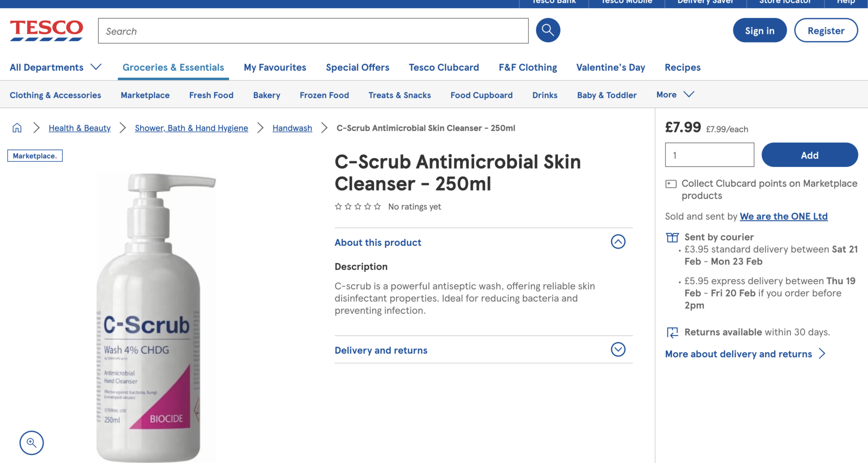Click the Add button
The image size is (868, 463).
809,155
